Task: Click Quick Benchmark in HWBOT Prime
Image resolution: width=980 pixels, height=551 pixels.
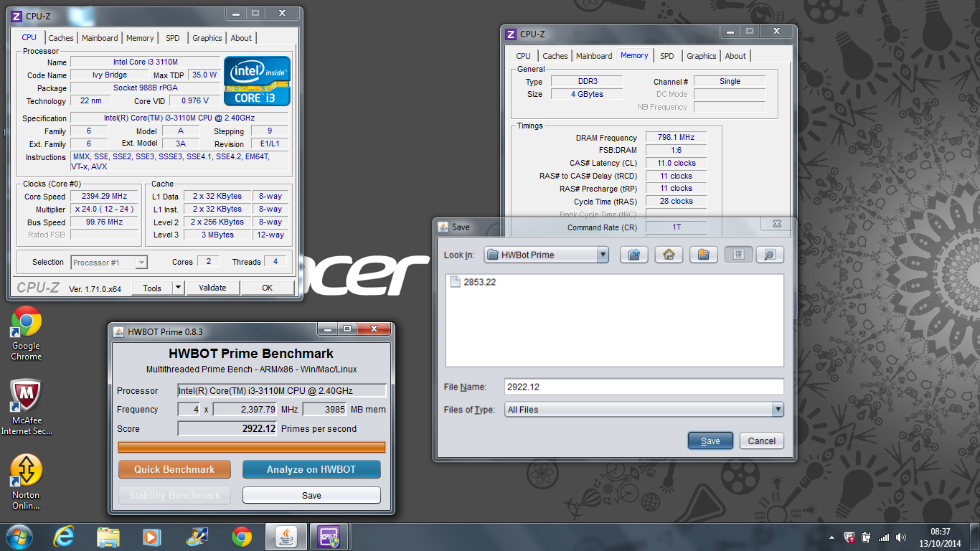Action: [174, 469]
